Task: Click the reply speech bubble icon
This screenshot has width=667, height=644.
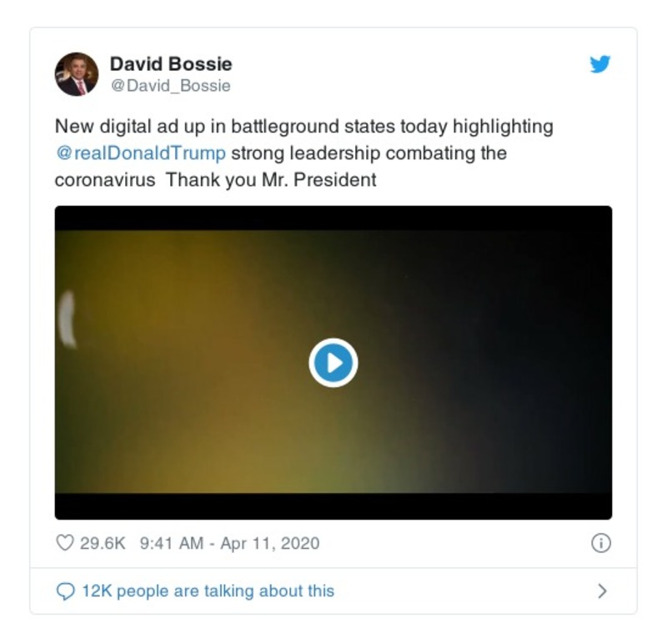Action: click(66, 591)
